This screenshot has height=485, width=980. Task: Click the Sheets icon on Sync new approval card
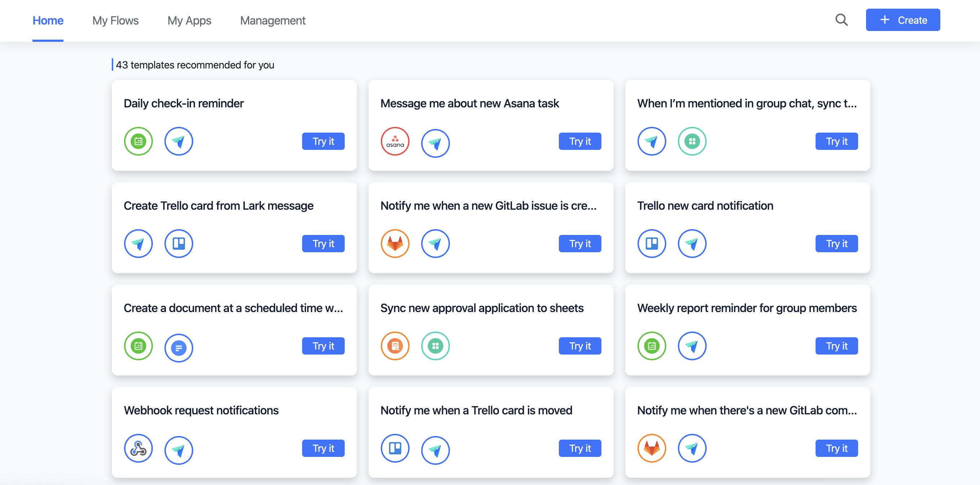[x=435, y=346]
